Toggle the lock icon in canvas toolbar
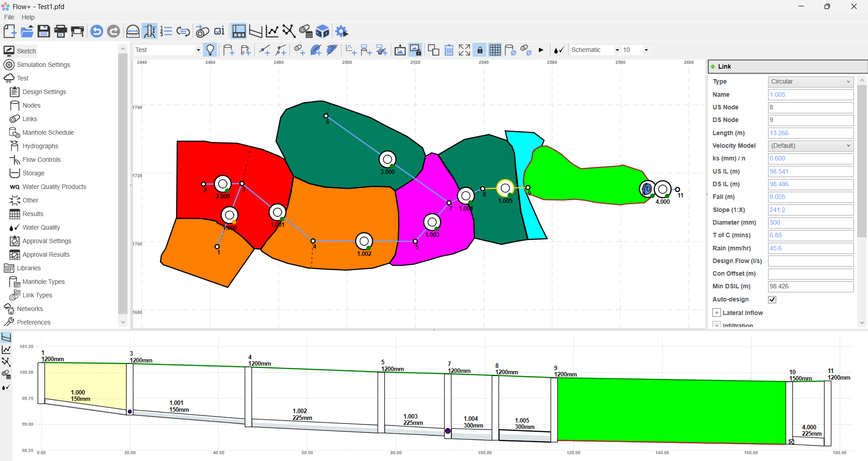The height and width of the screenshot is (461, 868). (x=480, y=50)
